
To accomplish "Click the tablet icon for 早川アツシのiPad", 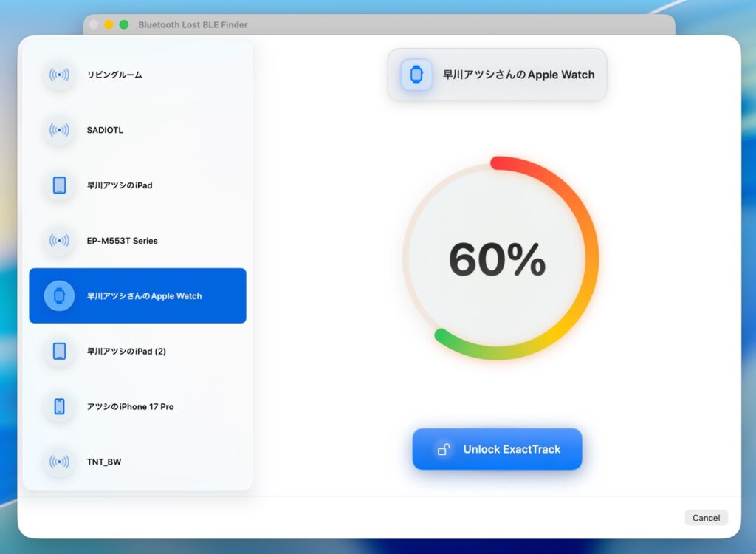I will pyautogui.click(x=59, y=185).
